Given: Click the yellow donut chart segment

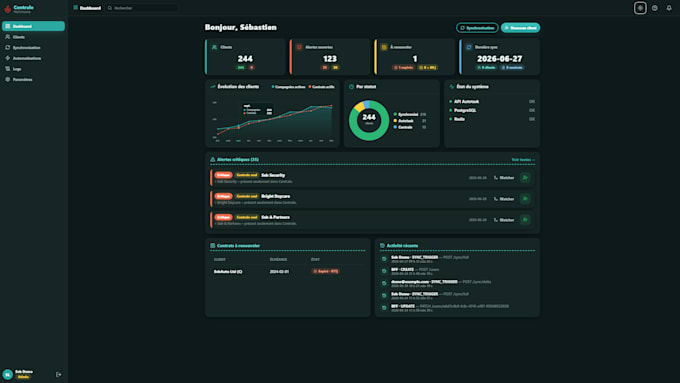Looking at the screenshot, I should [x=359, y=106].
